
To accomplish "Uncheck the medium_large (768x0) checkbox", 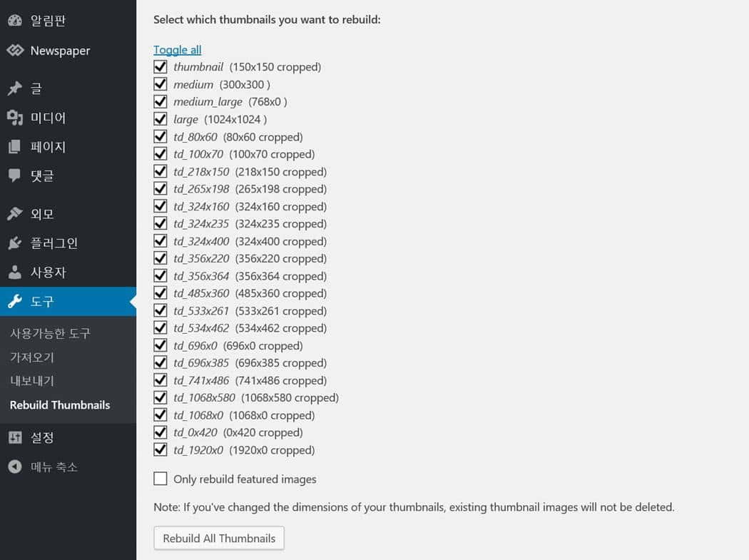I will click(160, 102).
